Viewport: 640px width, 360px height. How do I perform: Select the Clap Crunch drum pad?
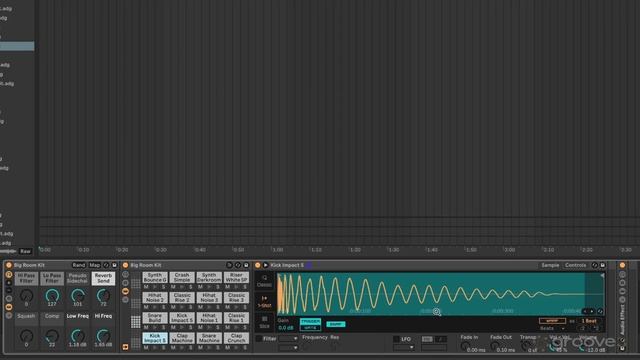click(x=236, y=338)
